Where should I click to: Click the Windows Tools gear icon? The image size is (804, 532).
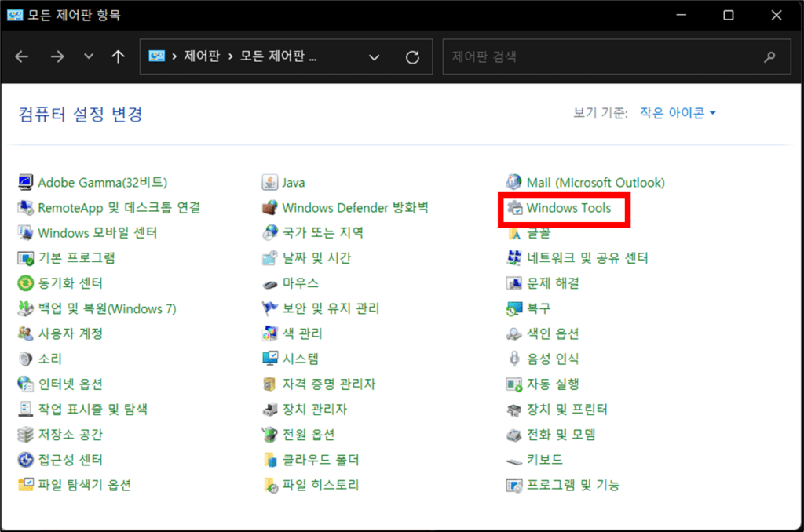pyautogui.click(x=514, y=208)
